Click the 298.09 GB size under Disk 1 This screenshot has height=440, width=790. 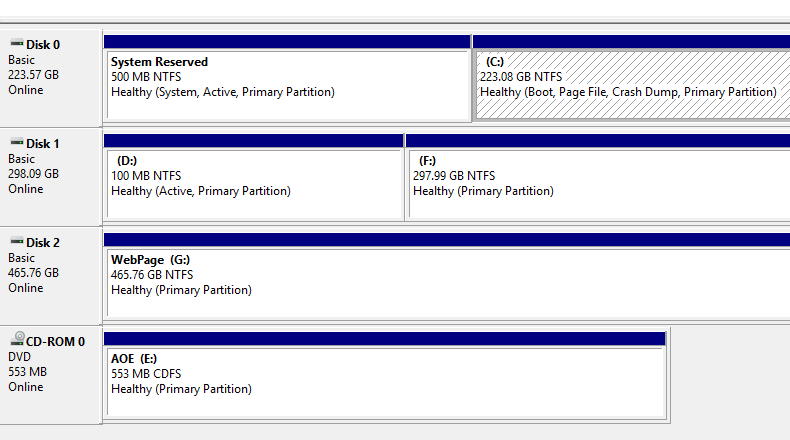pos(33,174)
